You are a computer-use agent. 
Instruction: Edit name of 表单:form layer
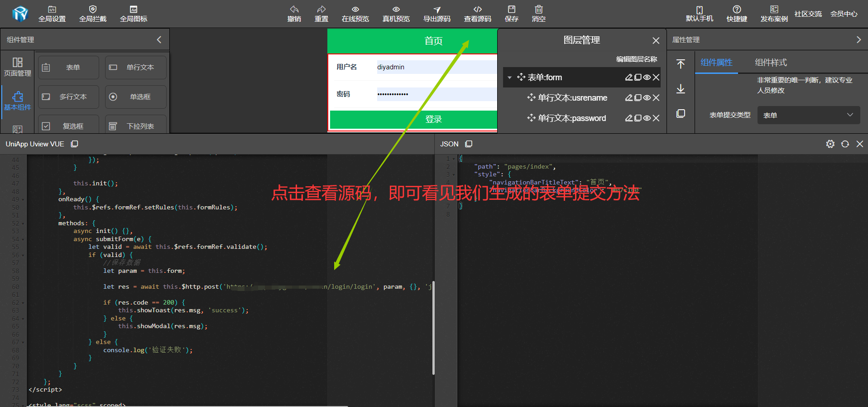[x=629, y=78]
